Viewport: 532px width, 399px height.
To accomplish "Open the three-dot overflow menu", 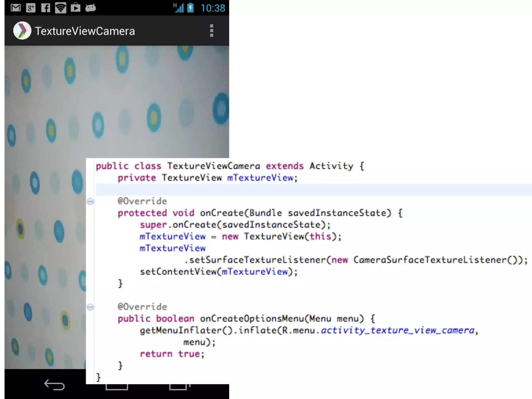I will [211, 31].
